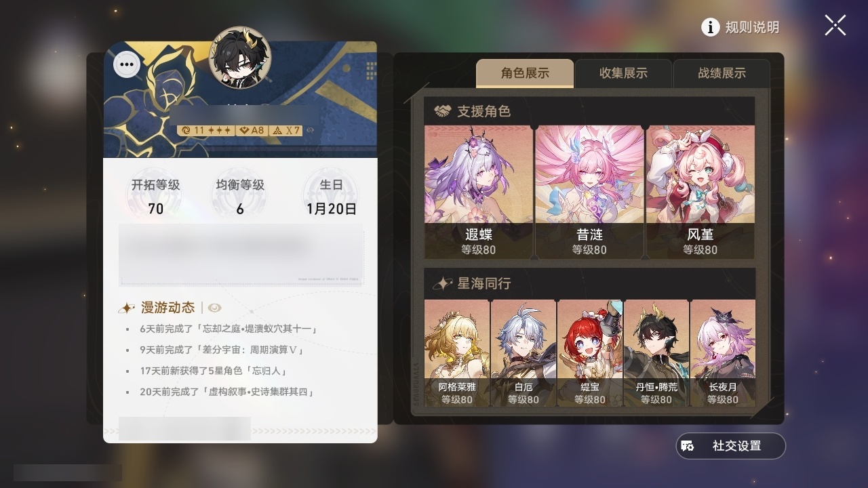View 白厄 character card
The image size is (868, 488).
[x=524, y=353]
